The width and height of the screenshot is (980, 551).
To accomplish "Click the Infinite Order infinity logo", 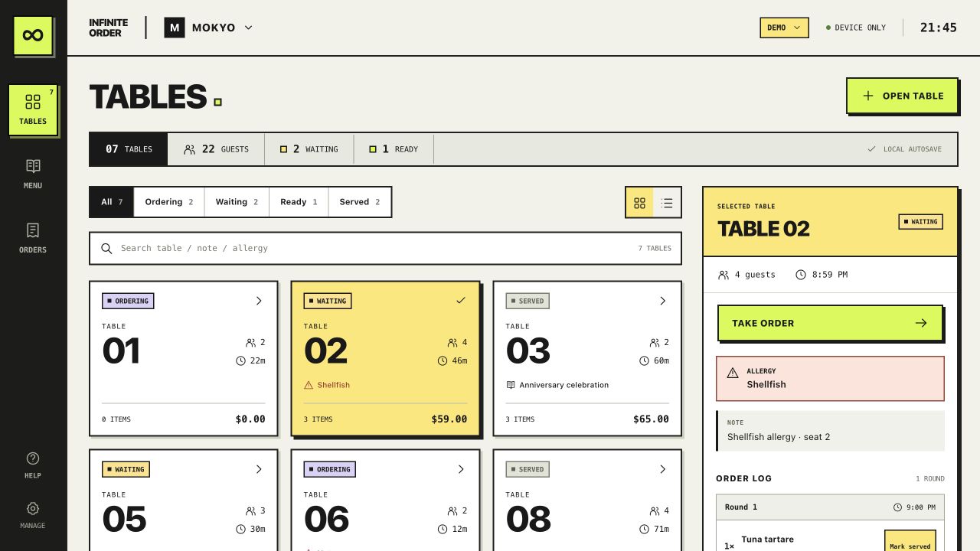I will pos(33,35).
